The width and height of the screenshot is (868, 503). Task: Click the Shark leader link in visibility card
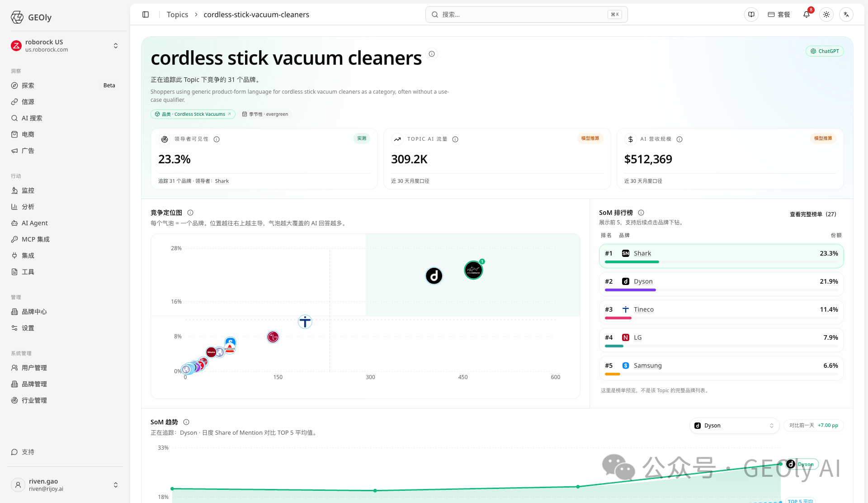pos(222,181)
